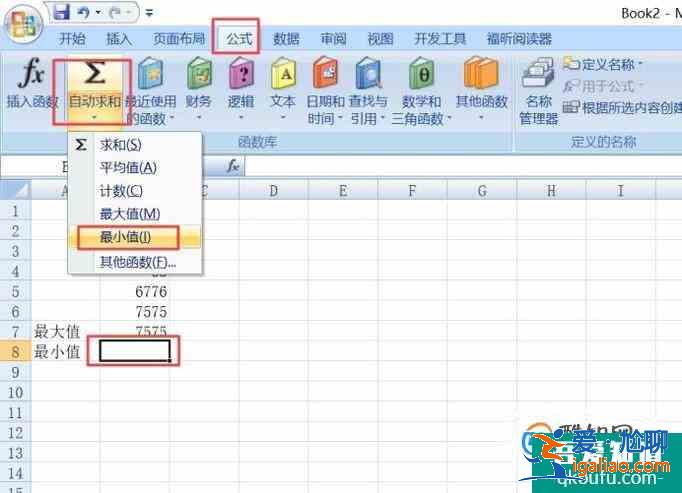The height and width of the screenshot is (493, 682).
Task: Choose 最小值(I) from the menu
Action: click(135, 237)
